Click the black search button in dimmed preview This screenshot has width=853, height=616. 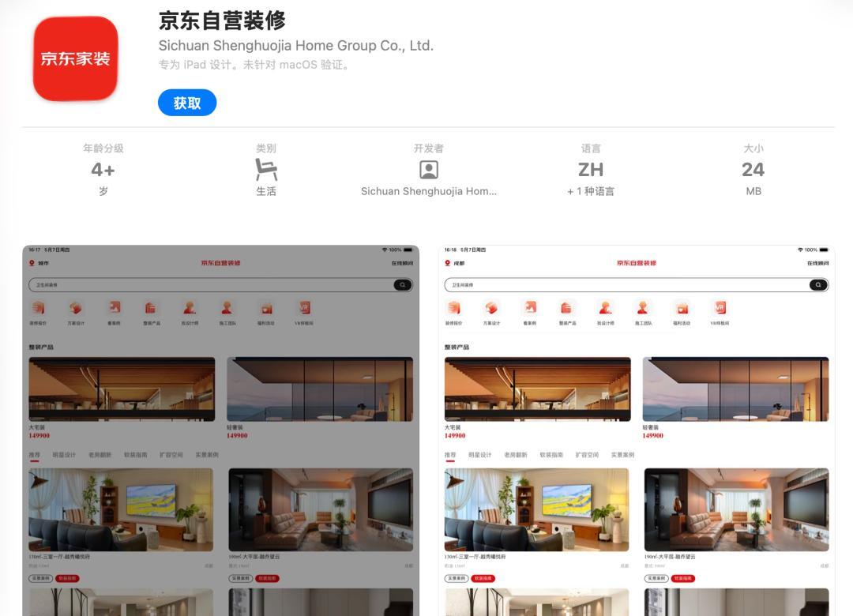(403, 284)
